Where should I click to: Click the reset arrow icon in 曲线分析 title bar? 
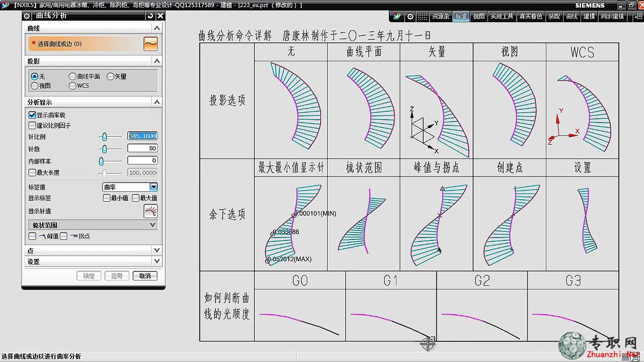pyautogui.click(x=151, y=16)
